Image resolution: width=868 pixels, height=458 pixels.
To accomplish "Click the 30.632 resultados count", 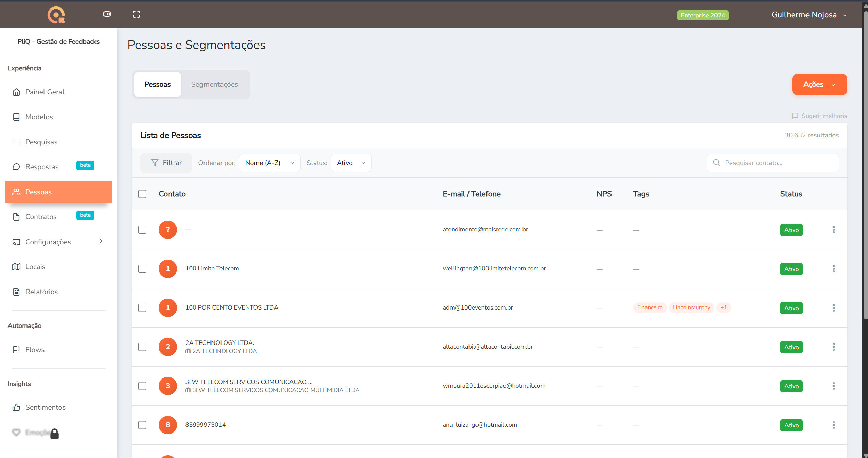I will (x=812, y=135).
